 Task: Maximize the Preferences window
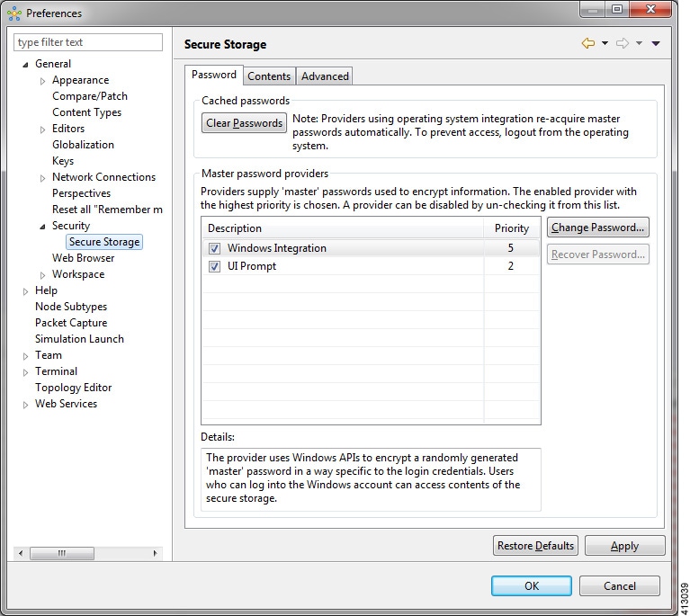[617, 9]
